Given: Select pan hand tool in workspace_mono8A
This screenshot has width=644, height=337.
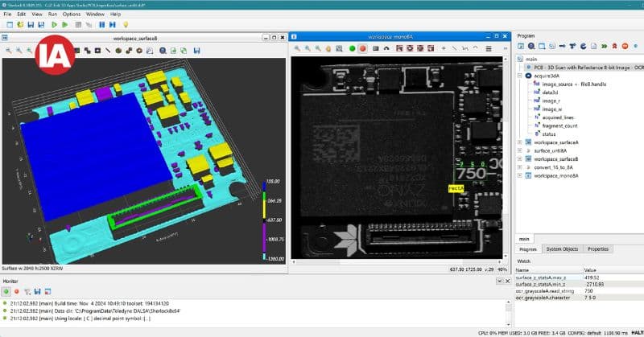Looking at the screenshot, I should [328, 48].
